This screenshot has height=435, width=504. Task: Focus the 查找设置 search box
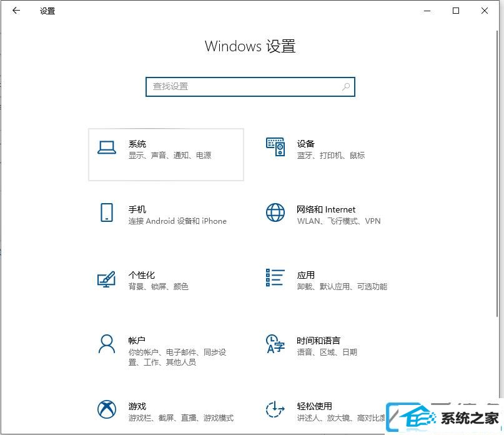250,86
